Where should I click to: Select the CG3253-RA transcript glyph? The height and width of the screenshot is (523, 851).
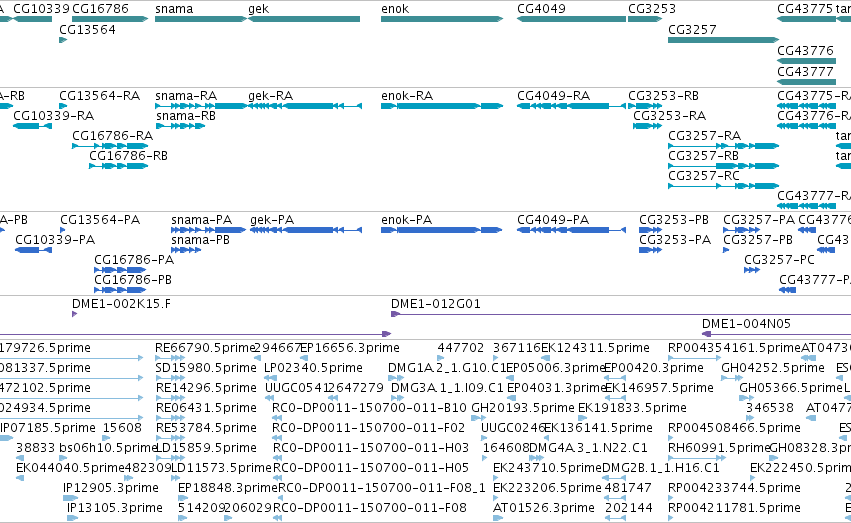(x=647, y=126)
